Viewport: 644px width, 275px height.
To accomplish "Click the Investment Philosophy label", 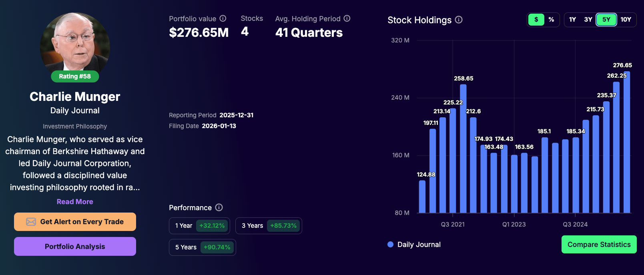I will pyautogui.click(x=75, y=126).
